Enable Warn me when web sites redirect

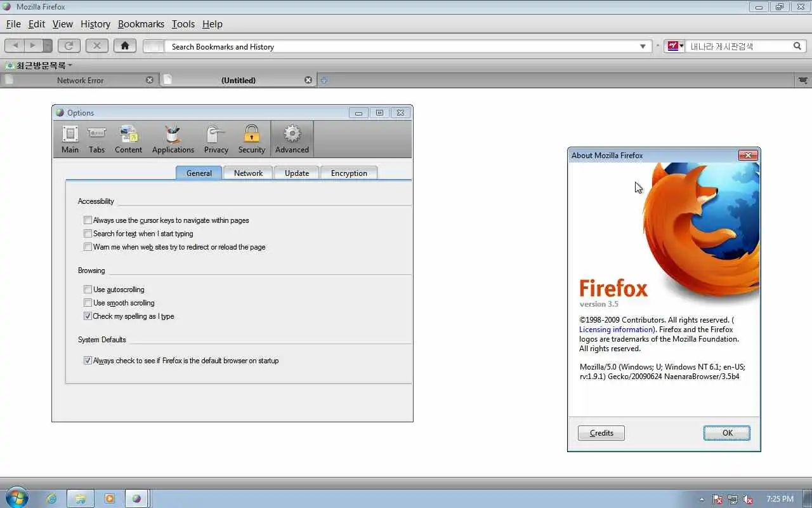(88, 247)
